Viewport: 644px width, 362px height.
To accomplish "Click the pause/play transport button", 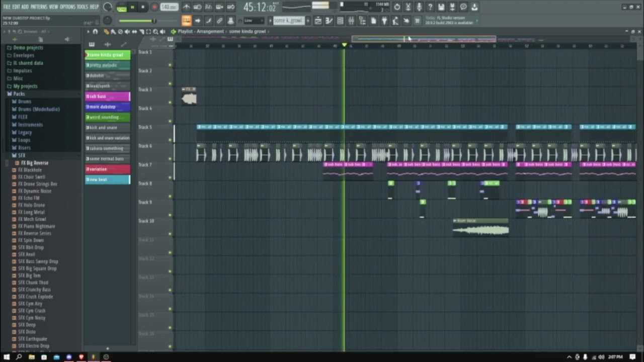I will click(132, 7).
